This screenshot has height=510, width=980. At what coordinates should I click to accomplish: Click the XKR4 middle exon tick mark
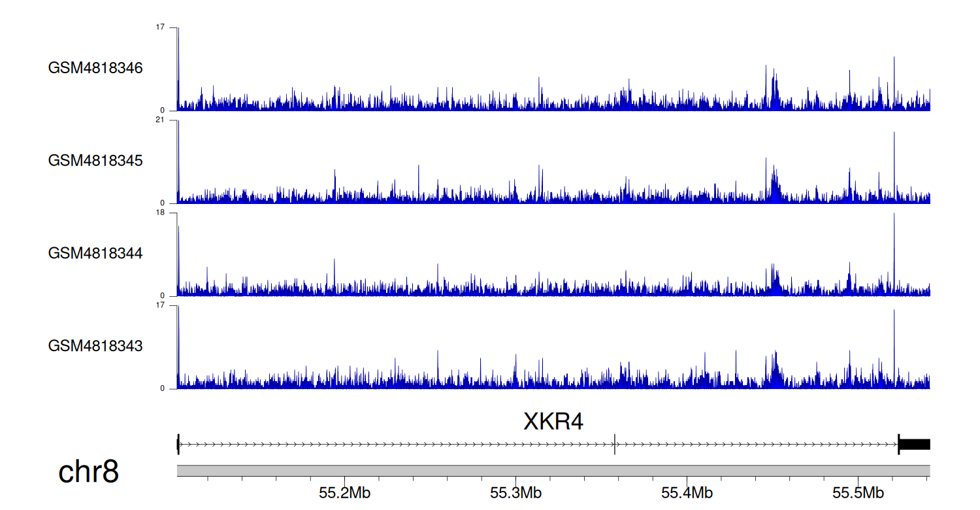click(x=615, y=445)
